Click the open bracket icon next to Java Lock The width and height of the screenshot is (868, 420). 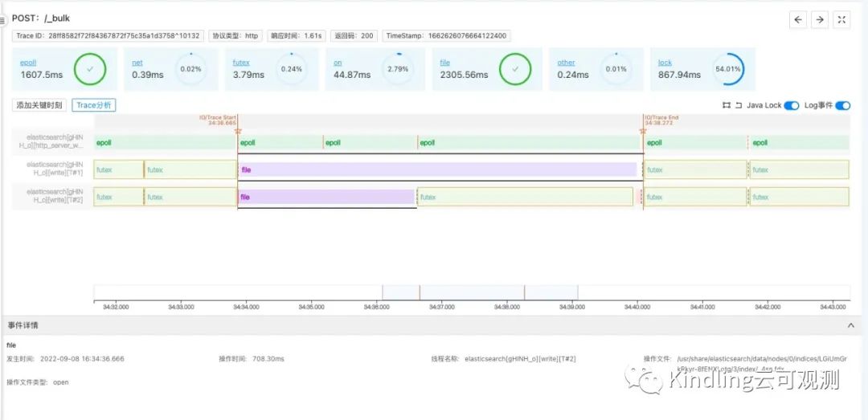tap(739, 105)
